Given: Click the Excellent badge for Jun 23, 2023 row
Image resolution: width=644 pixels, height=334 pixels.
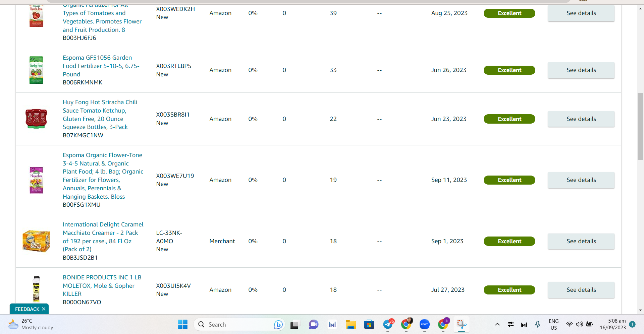Looking at the screenshot, I should (509, 119).
